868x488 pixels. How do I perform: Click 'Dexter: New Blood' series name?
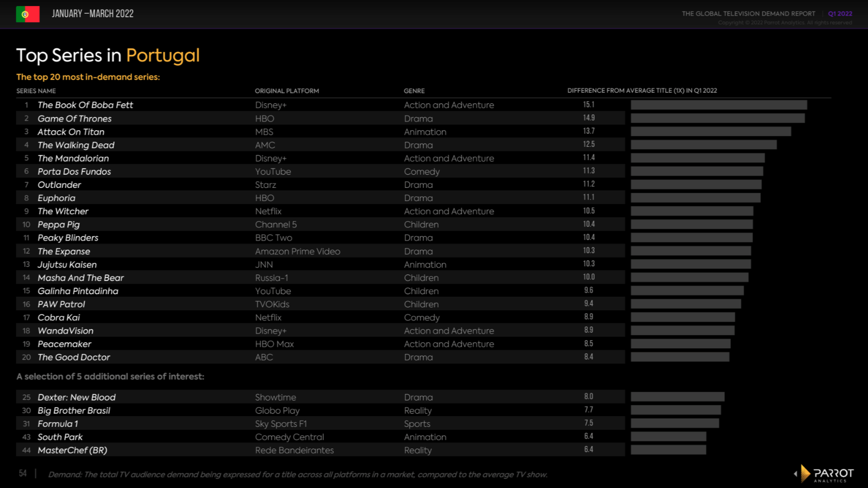pos(76,397)
